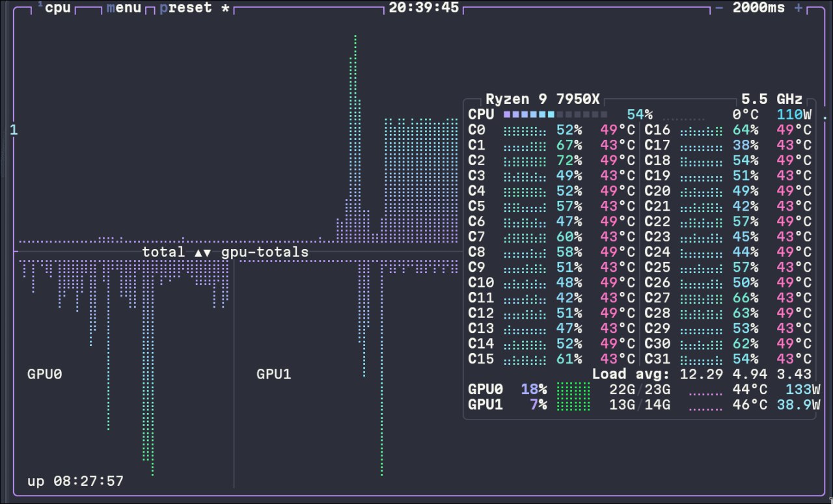Click the C30 core usage 62%
The width and height of the screenshot is (833, 504).
745,344
